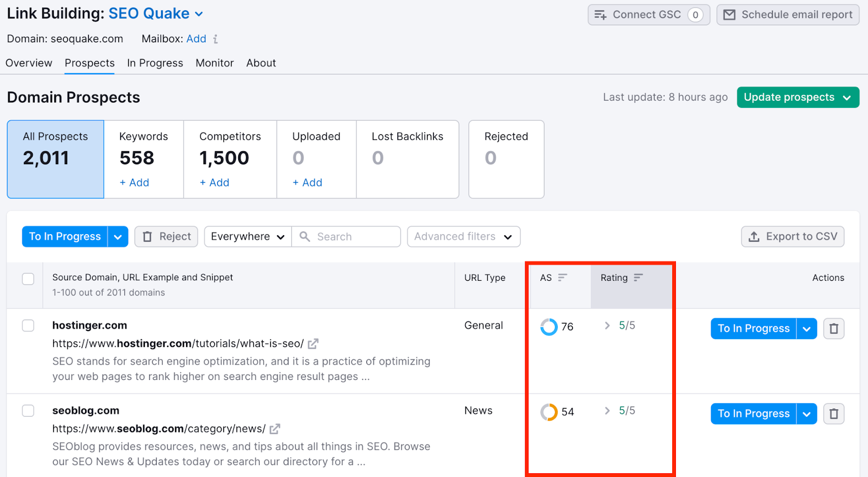Expand hostinger.com rating details chevron
This screenshot has width=868, height=477.
(x=607, y=325)
